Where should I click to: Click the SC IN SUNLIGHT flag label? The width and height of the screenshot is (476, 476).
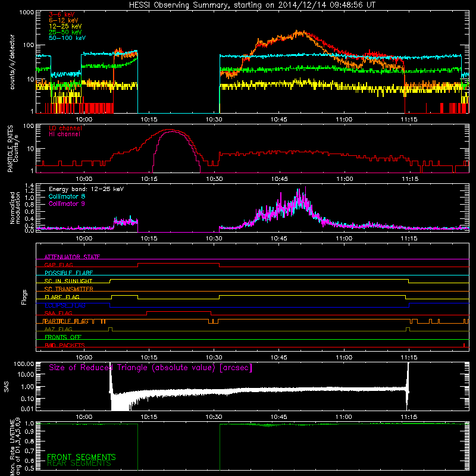68,281
